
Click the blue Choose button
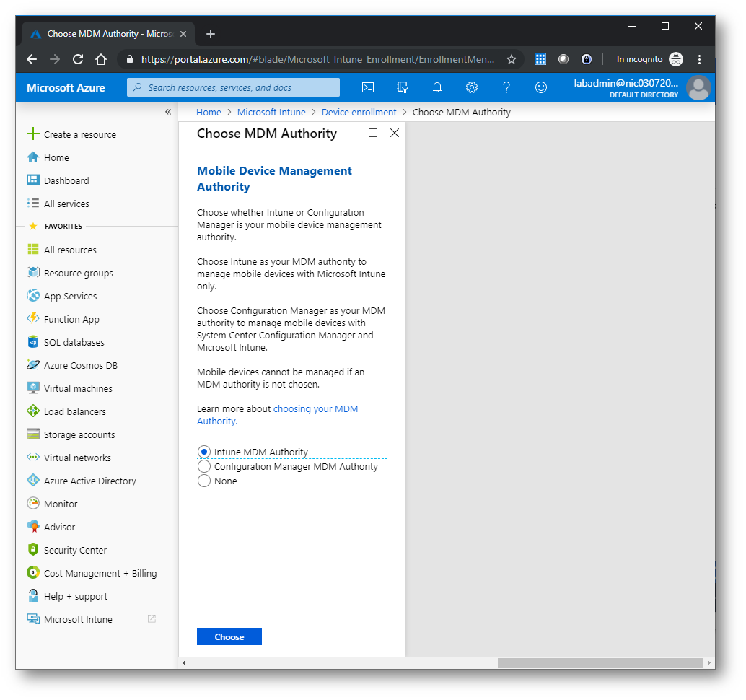[229, 636]
